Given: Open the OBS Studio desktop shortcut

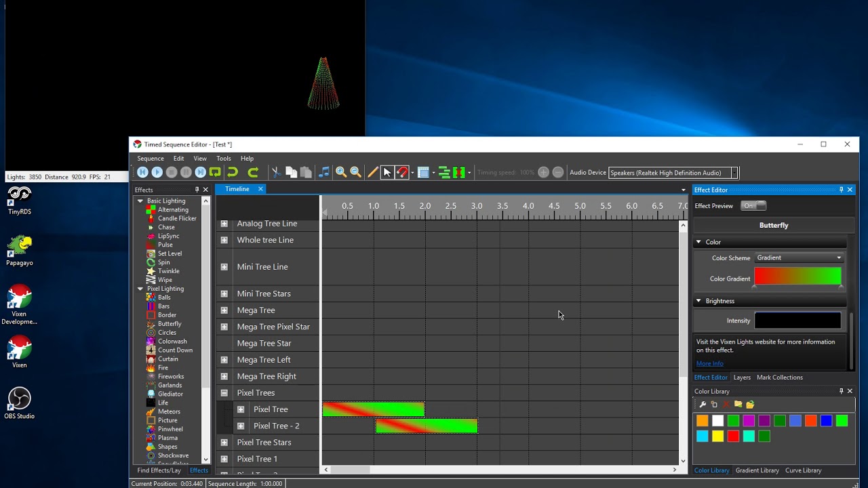Looking at the screenshot, I should tap(20, 403).
